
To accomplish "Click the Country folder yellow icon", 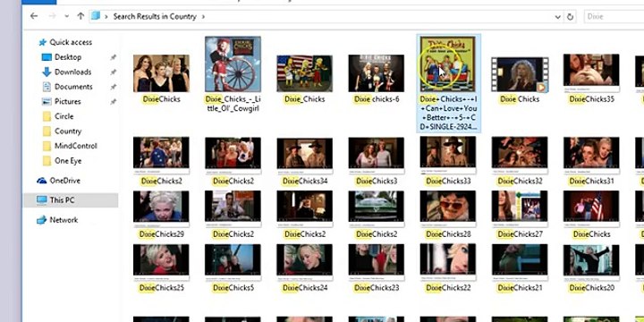I will pos(47,131).
